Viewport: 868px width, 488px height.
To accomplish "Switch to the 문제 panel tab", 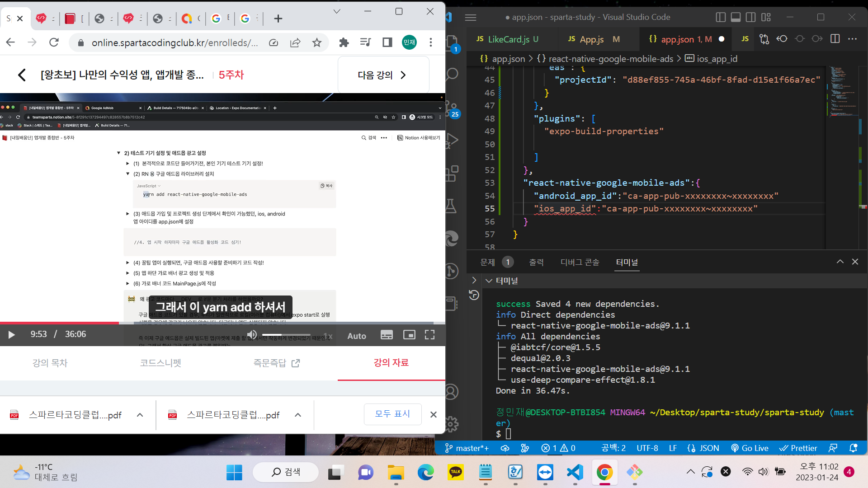I will pos(487,262).
